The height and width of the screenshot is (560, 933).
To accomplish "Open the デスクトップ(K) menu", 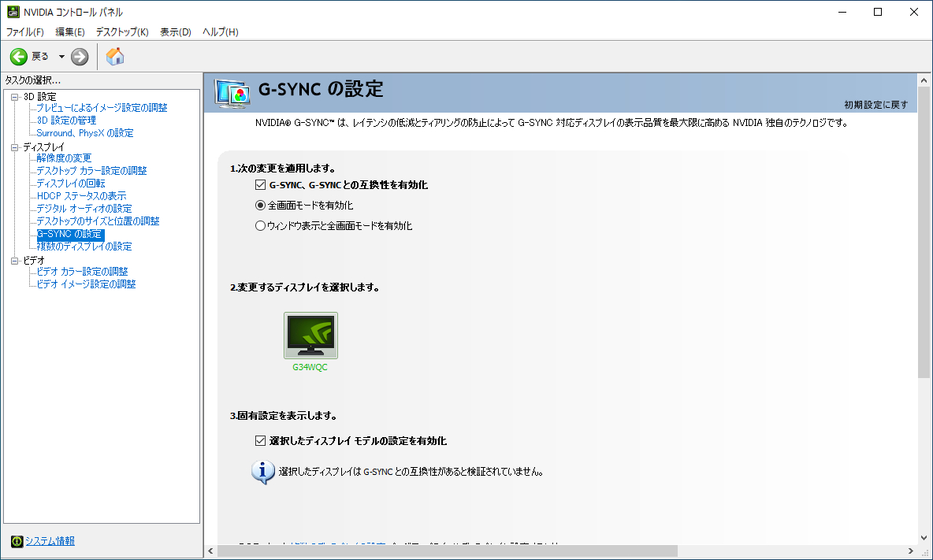I will coord(122,32).
